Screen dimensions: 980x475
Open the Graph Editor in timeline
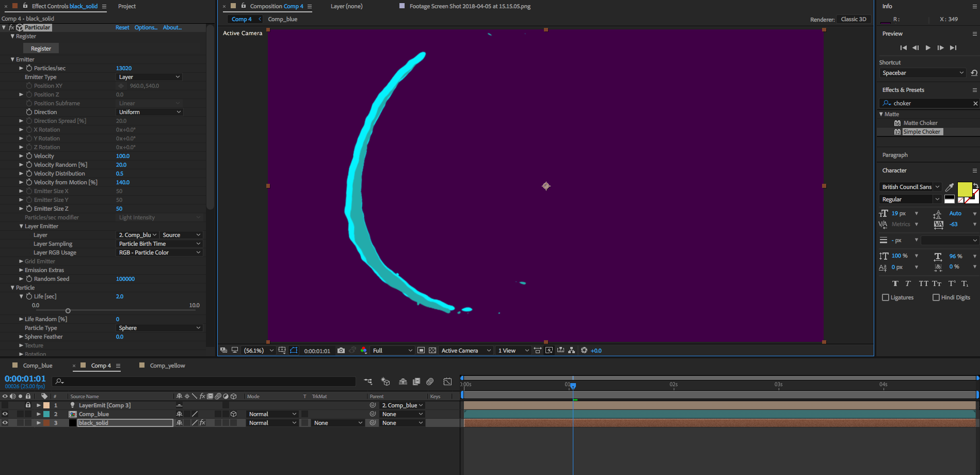(447, 382)
